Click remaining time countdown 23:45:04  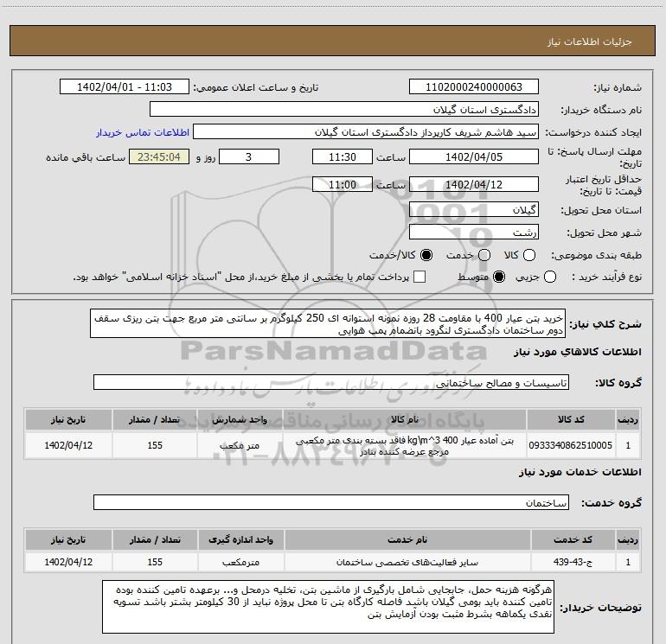159,156
